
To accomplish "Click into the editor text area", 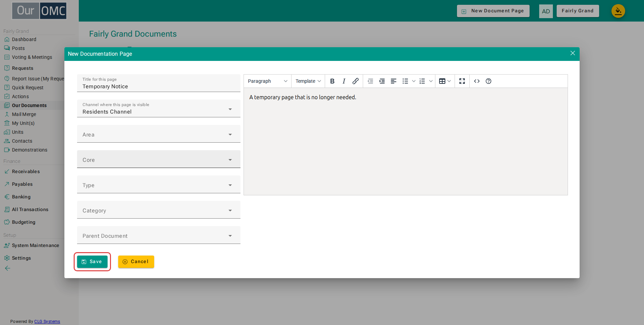I will (406, 142).
